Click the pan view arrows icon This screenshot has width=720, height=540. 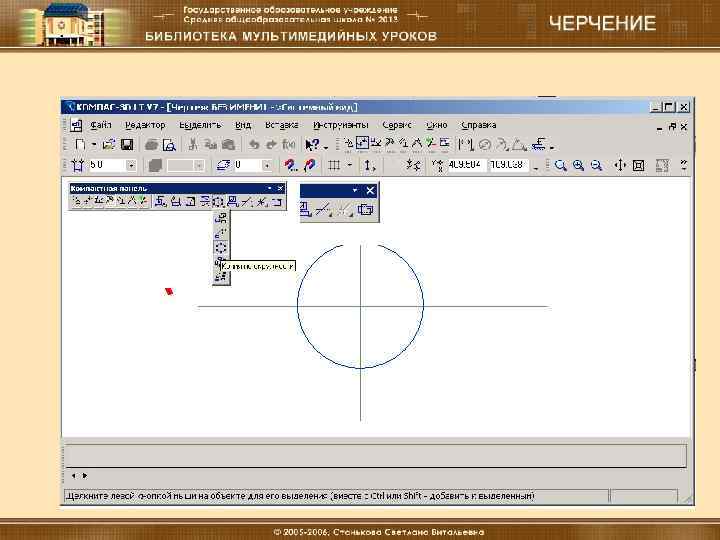point(620,165)
